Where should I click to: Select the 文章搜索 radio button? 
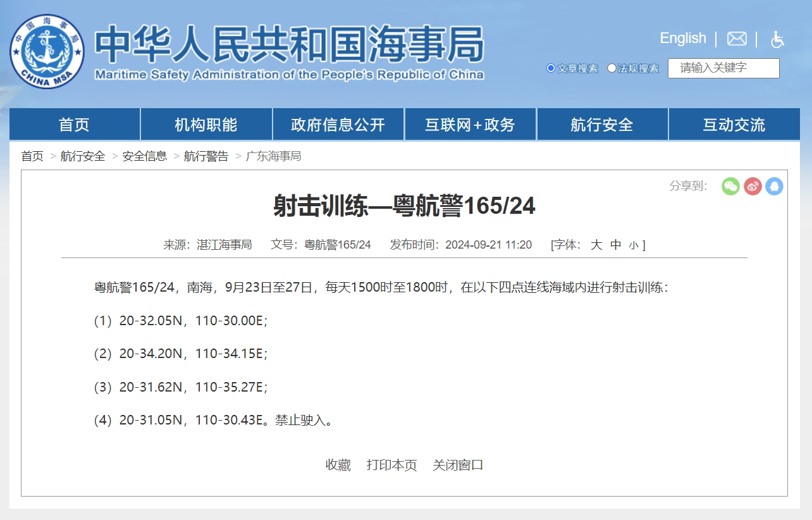[551, 68]
